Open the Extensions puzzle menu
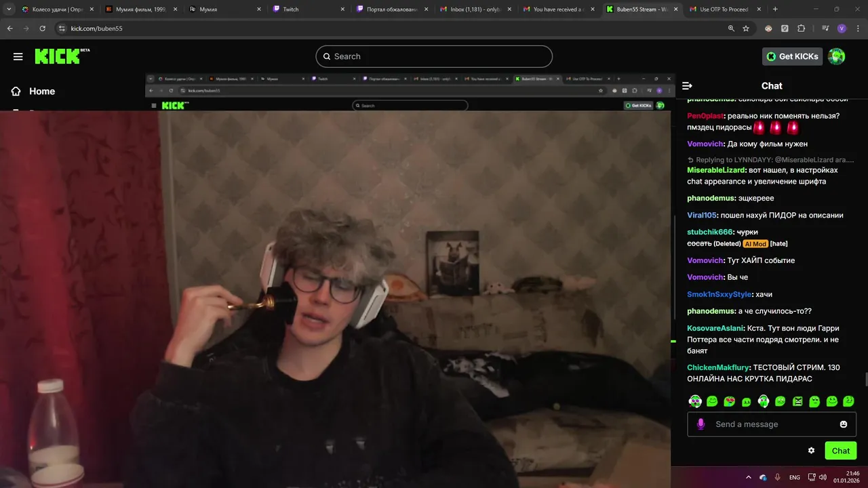This screenshot has height=488, width=868. pyautogui.click(x=801, y=28)
